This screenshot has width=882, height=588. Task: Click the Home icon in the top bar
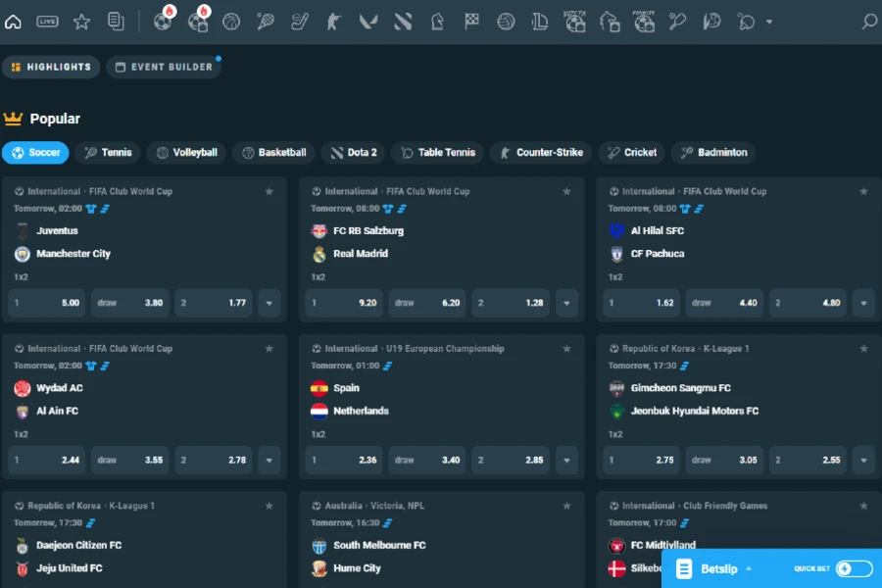tap(14, 22)
